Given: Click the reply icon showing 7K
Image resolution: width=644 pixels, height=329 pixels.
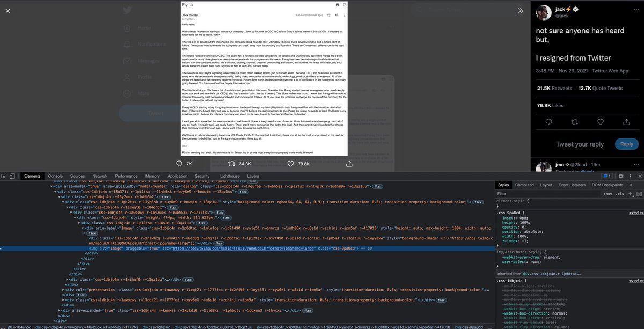Looking at the screenshot, I should [180, 164].
